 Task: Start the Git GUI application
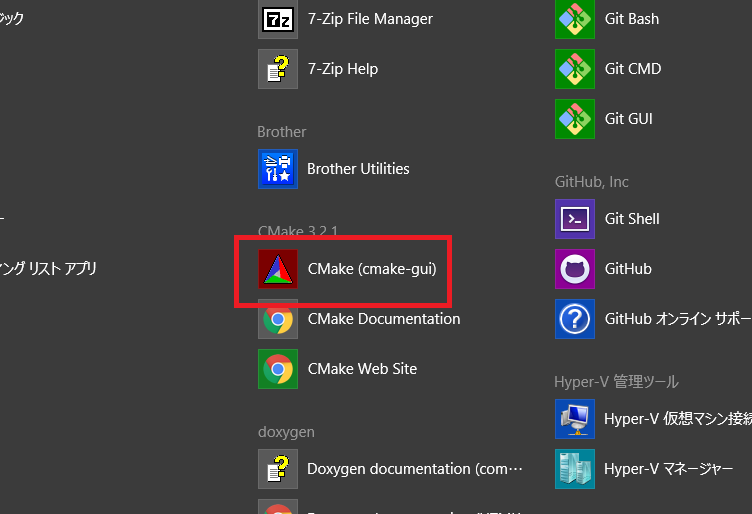point(575,119)
